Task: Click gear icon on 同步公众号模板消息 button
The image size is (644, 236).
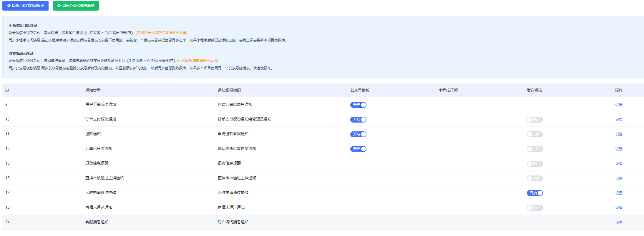Action: 59,6
